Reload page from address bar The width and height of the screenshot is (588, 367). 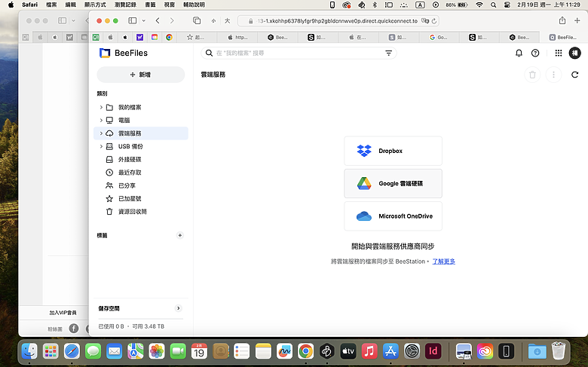coord(434,21)
